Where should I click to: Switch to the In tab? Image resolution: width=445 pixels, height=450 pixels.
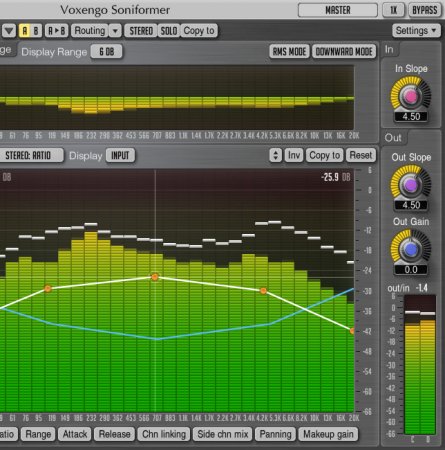pos(389,50)
